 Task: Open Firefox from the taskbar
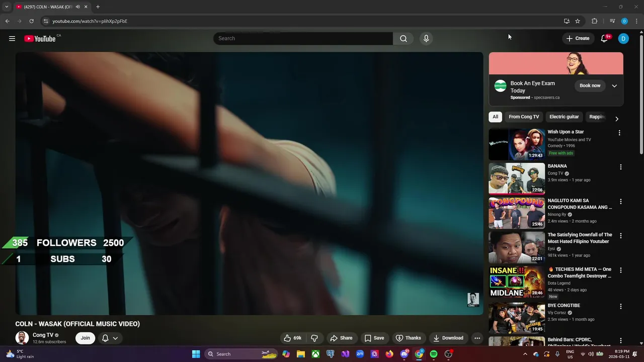coord(389,354)
